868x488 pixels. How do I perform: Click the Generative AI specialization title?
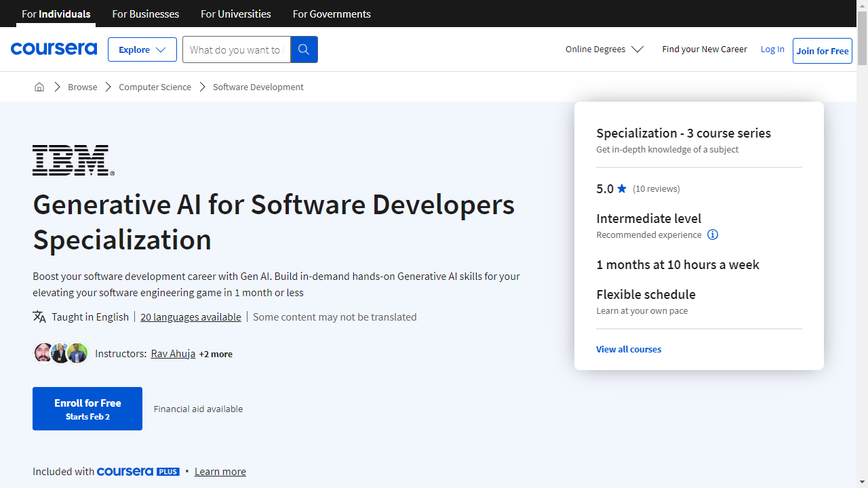[x=274, y=222]
